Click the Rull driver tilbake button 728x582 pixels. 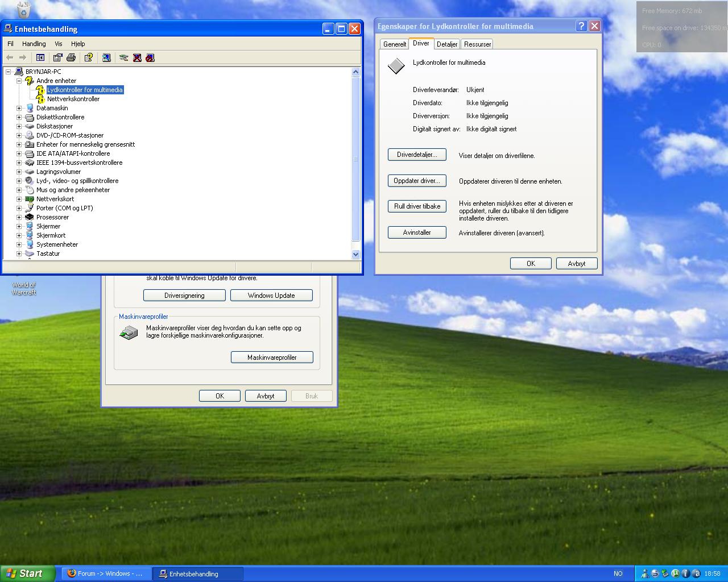click(417, 206)
